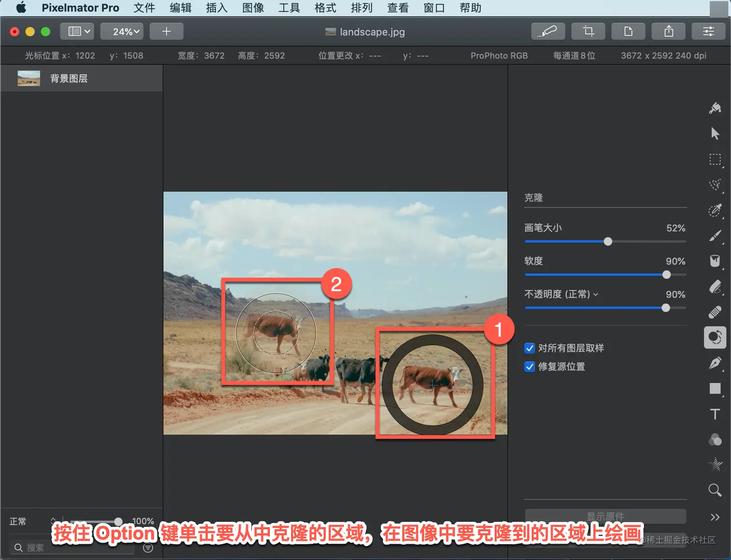Select the Free Selection lasso tool
This screenshot has width=731, height=560.
tap(715, 185)
